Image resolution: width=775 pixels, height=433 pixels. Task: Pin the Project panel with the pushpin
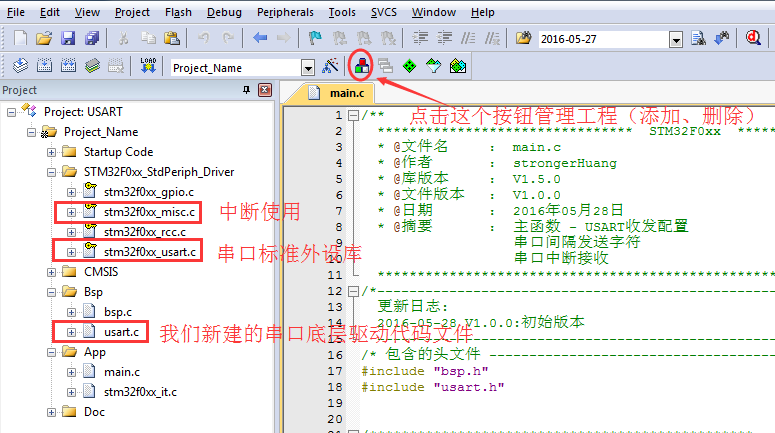[x=246, y=90]
